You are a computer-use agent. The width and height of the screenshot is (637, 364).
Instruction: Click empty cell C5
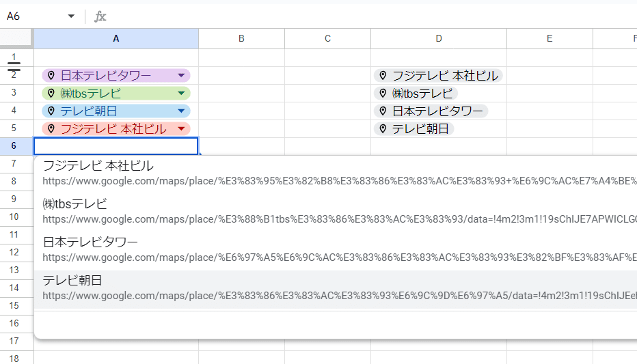[x=328, y=128]
